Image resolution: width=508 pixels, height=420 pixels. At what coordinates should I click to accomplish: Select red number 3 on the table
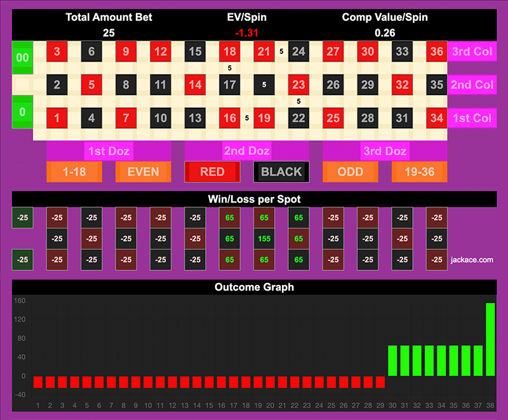(57, 52)
